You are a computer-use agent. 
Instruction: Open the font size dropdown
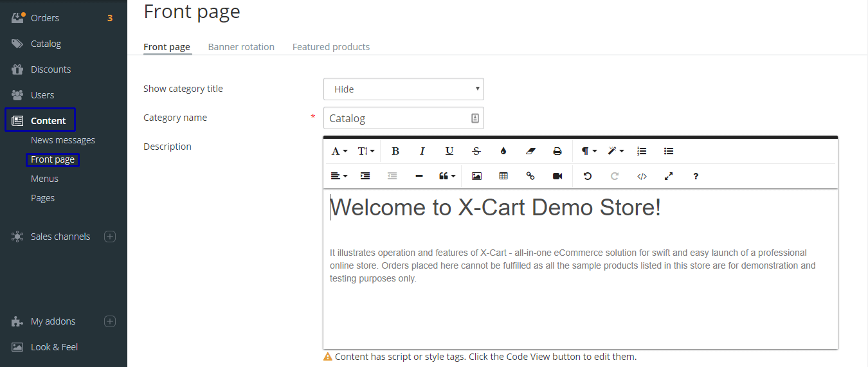366,151
